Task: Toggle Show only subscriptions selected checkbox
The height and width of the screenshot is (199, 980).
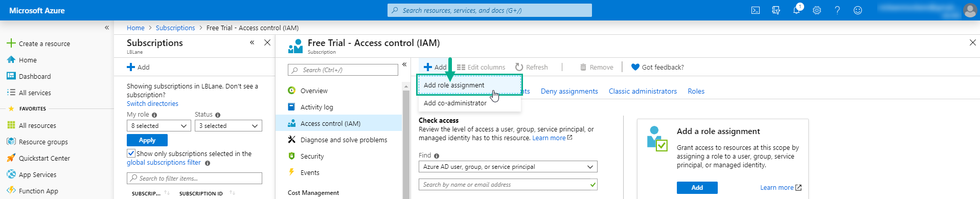Action: tap(131, 153)
